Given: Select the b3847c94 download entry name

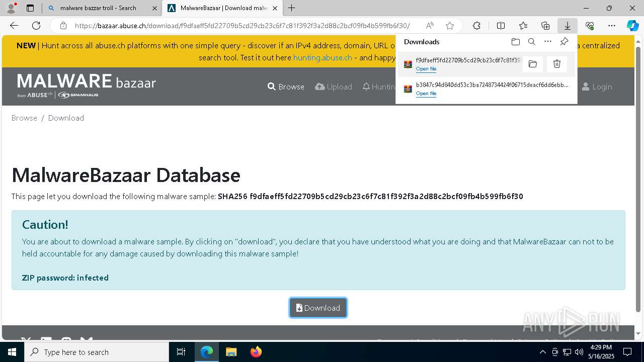Looking at the screenshot, I should point(492,85).
